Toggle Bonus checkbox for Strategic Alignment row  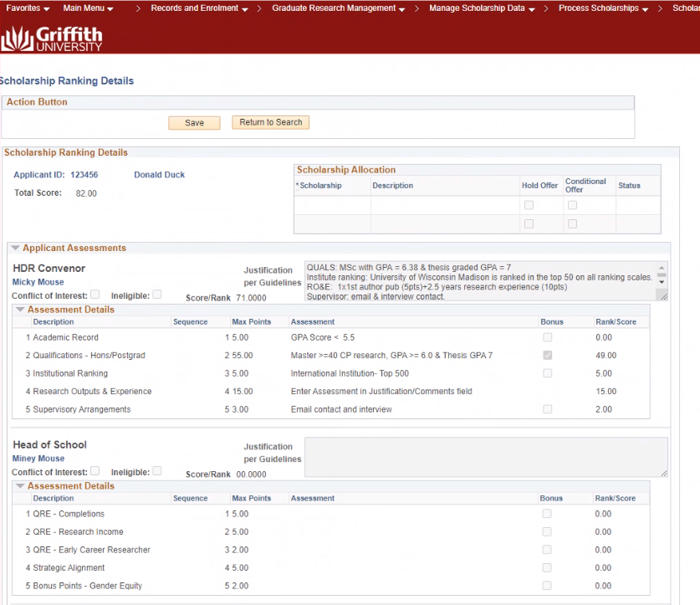pos(546,568)
